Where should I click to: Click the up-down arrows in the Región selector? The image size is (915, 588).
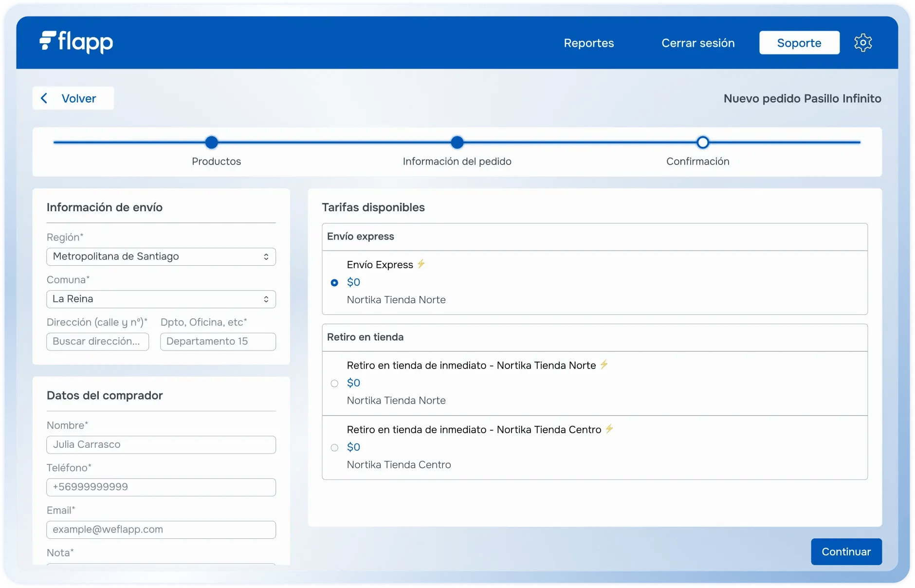point(266,257)
